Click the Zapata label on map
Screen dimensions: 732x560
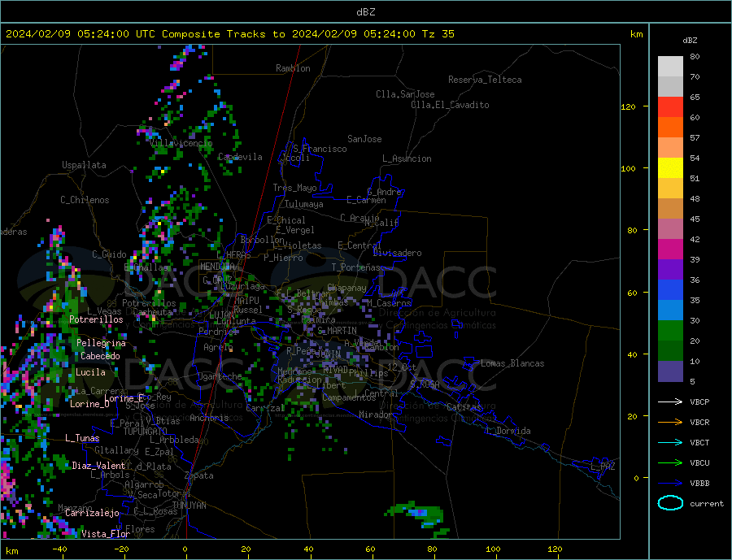click(199, 475)
